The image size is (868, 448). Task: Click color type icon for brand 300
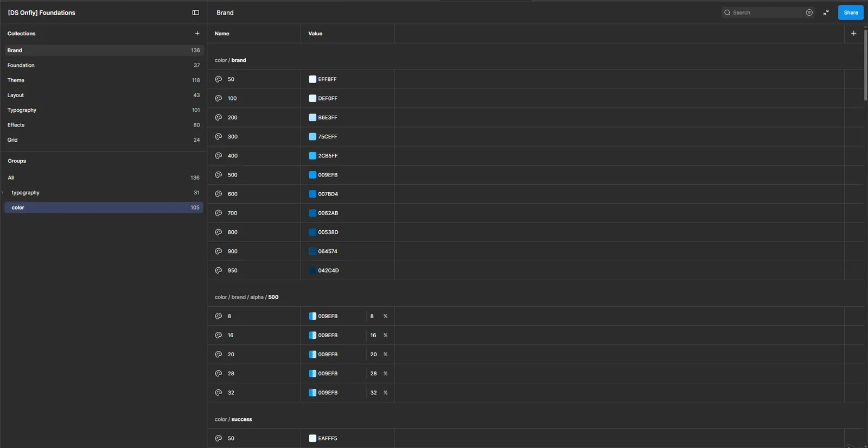coord(219,136)
